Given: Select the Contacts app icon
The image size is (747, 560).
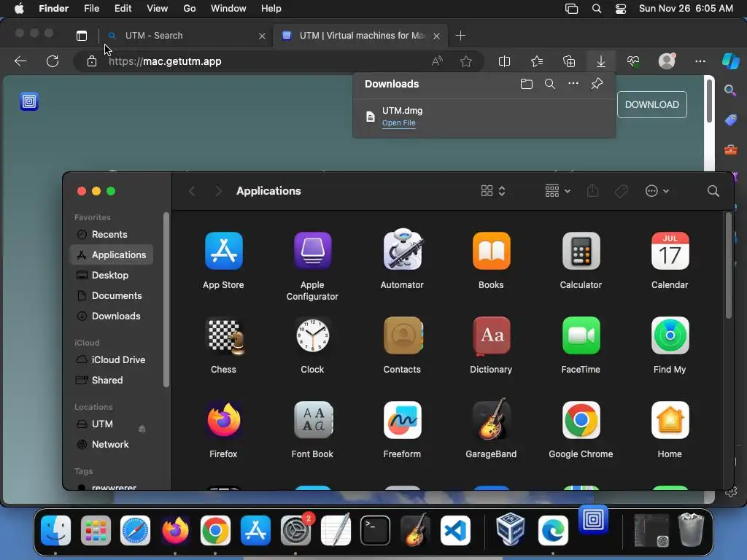Looking at the screenshot, I should coord(402,335).
